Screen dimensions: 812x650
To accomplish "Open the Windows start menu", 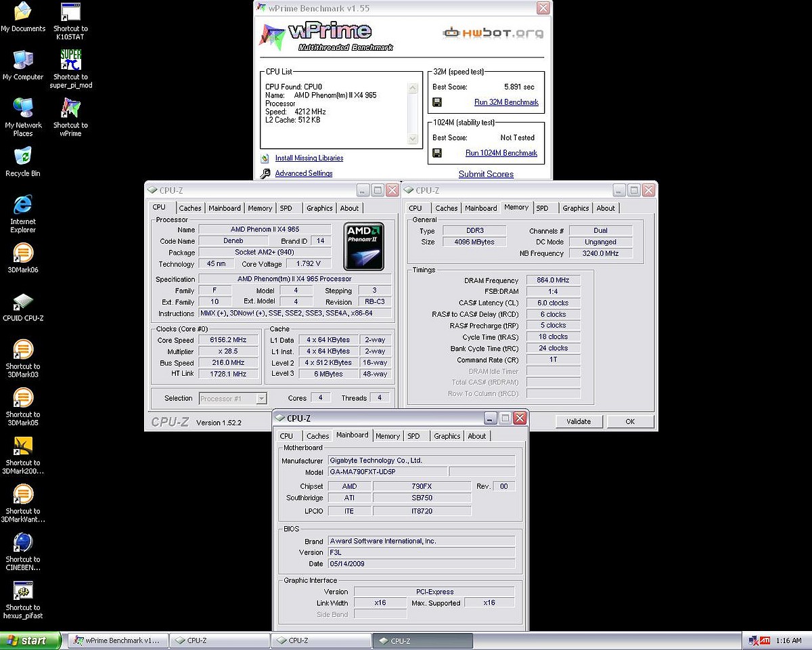I will coord(30,641).
